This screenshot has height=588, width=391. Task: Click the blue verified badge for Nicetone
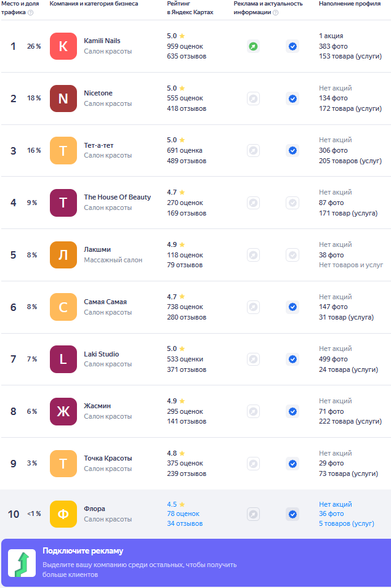(x=292, y=99)
